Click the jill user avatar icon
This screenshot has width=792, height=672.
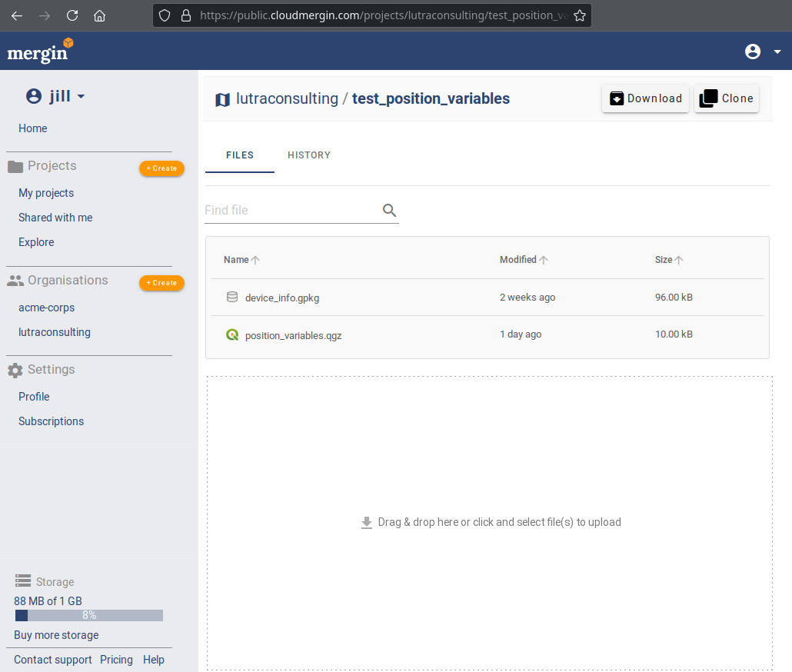pos(34,96)
